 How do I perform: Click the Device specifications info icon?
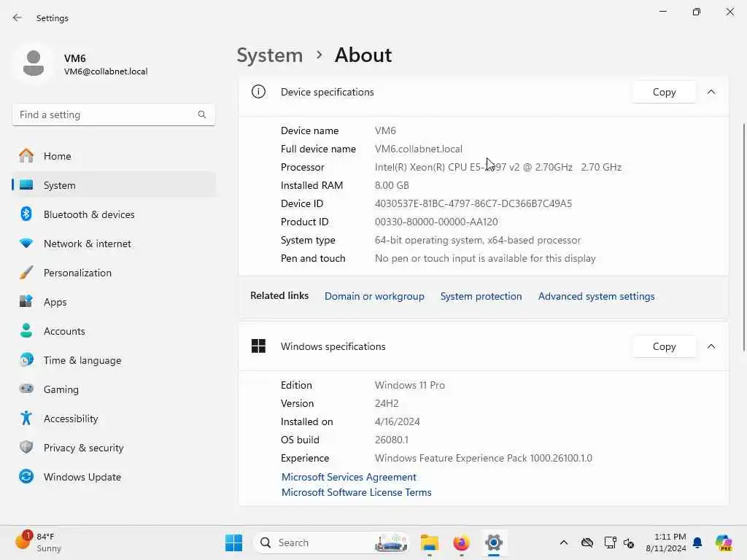[258, 91]
